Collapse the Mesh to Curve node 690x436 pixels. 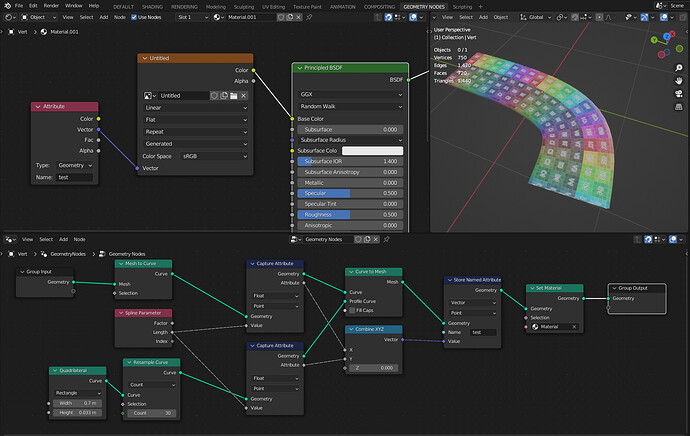121,264
